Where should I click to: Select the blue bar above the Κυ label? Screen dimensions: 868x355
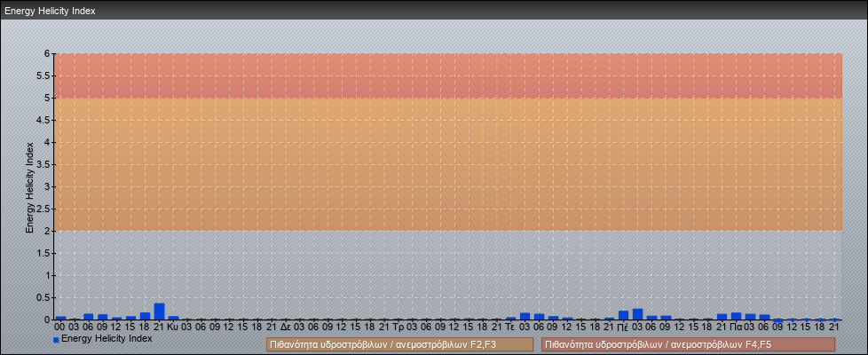(x=173, y=318)
